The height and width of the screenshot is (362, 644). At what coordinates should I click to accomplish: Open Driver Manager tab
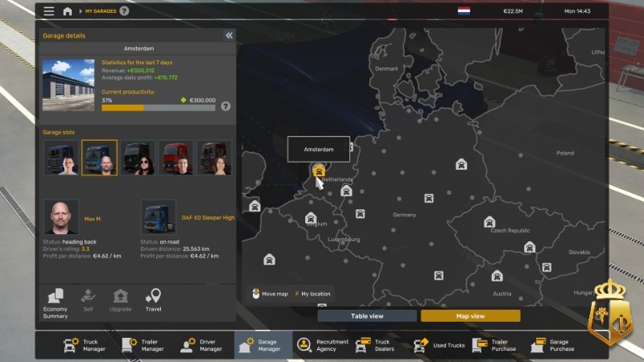tap(200, 345)
